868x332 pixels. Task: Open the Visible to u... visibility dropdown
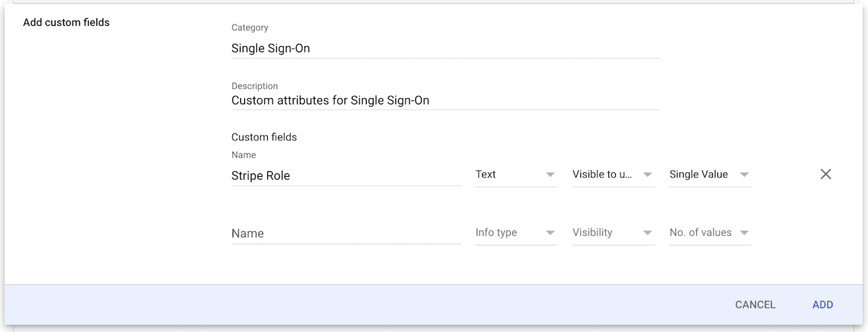pyautogui.click(x=613, y=175)
